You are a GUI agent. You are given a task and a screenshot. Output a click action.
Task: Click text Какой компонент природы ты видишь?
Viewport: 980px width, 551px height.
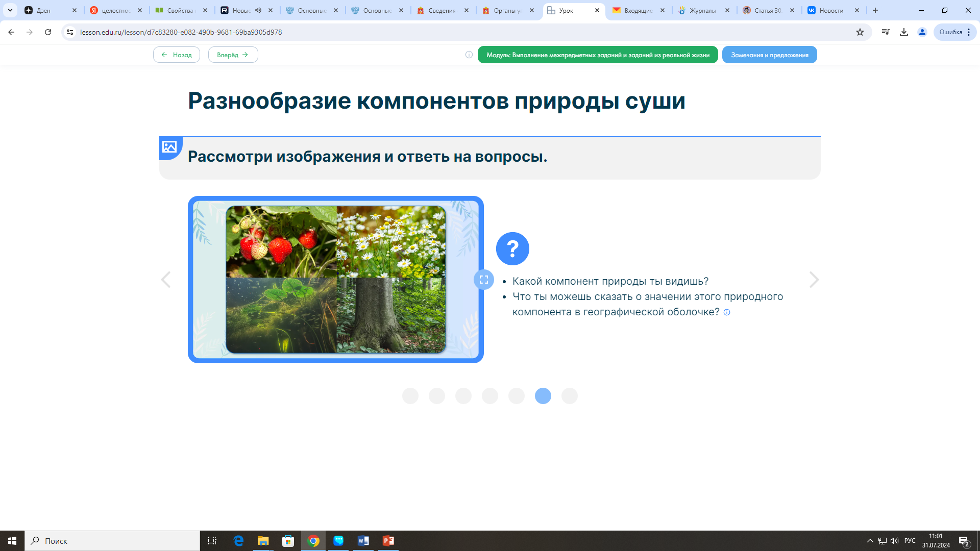(x=610, y=281)
